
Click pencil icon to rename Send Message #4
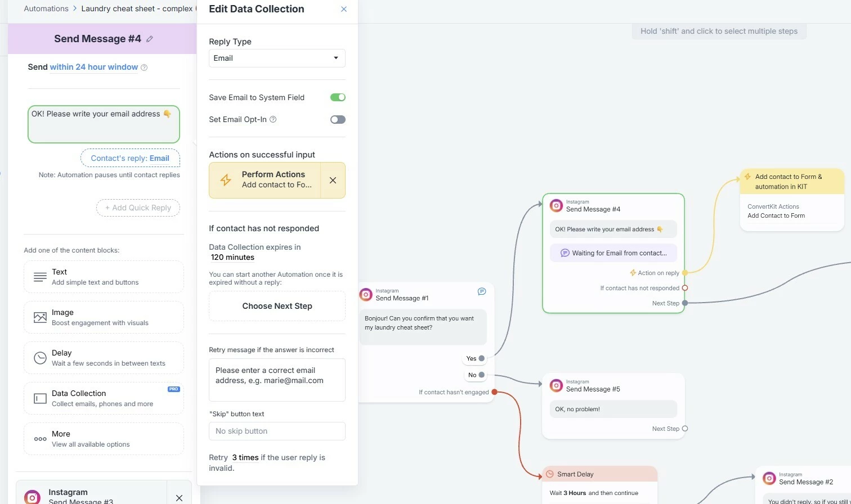[x=150, y=39]
